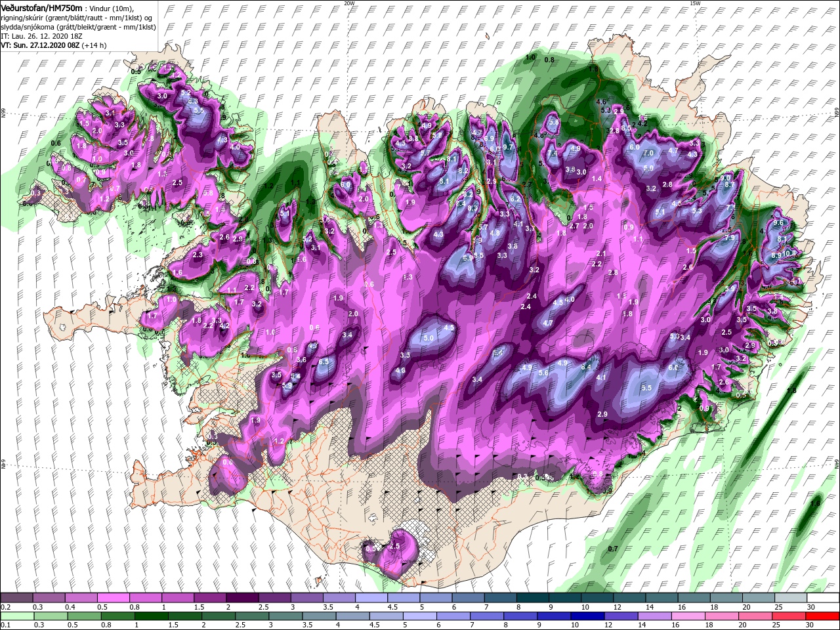Pick the pale green rain-scale swatch at 0.1

tap(17, 616)
